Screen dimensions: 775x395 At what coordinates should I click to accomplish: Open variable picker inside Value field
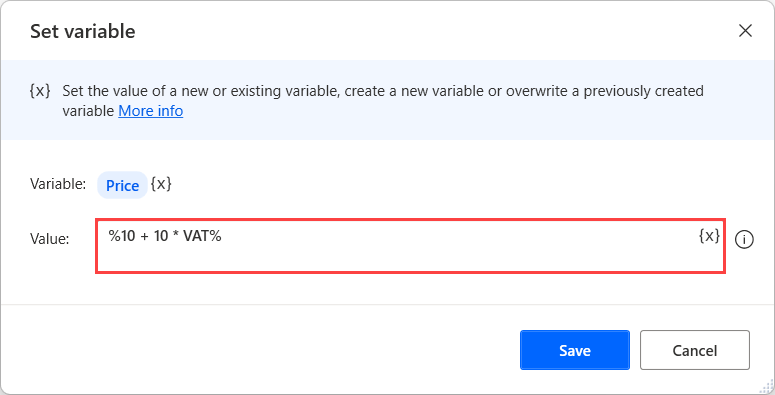[709, 236]
